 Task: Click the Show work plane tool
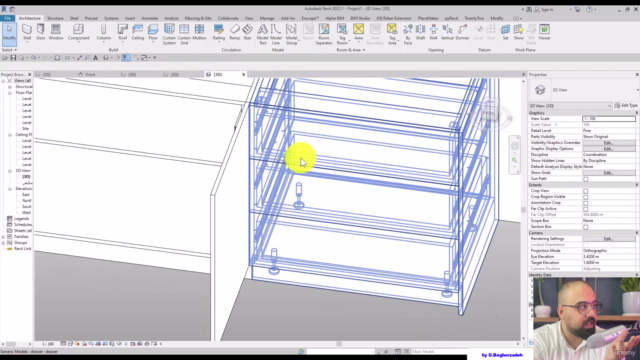coord(518,32)
